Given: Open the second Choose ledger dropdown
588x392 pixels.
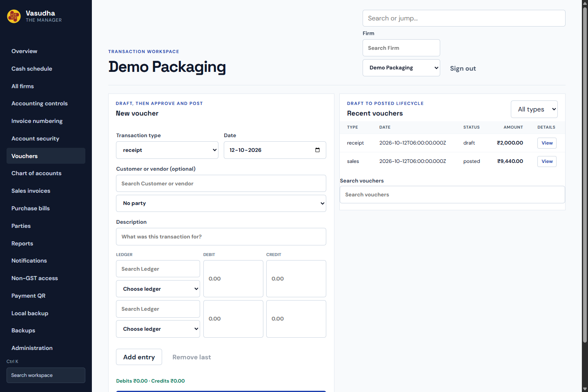Looking at the screenshot, I should point(158,329).
